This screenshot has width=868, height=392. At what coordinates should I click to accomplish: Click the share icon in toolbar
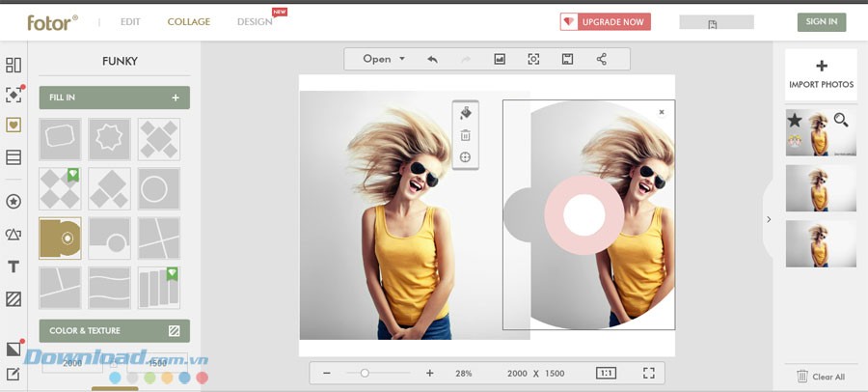(x=601, y=59)
